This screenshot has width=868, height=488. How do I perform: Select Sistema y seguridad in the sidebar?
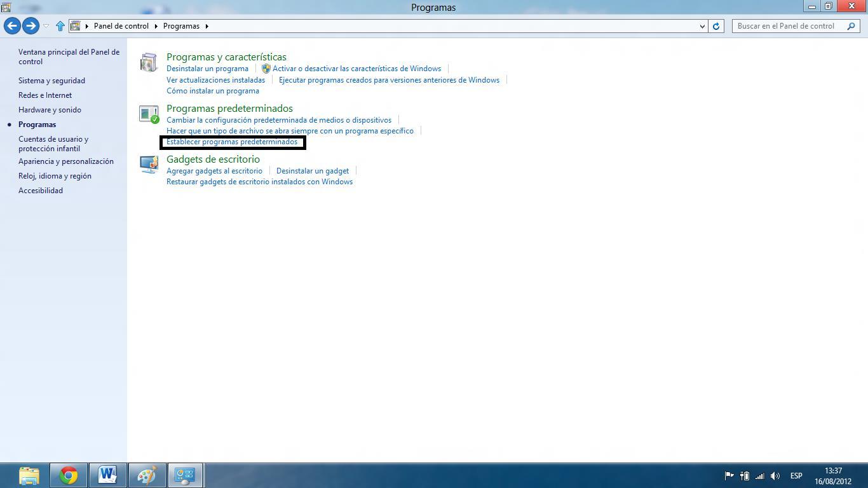(51, 81)
